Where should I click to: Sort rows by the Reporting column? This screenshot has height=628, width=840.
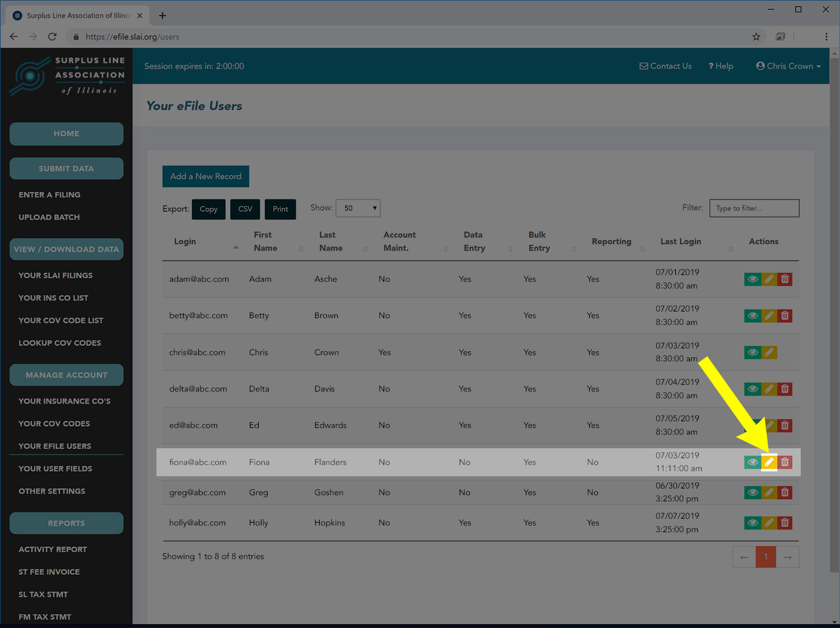tap(611, 241)
